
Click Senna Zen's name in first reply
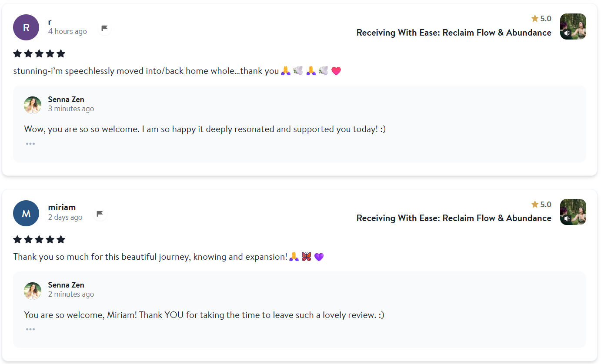click(66, 99)
